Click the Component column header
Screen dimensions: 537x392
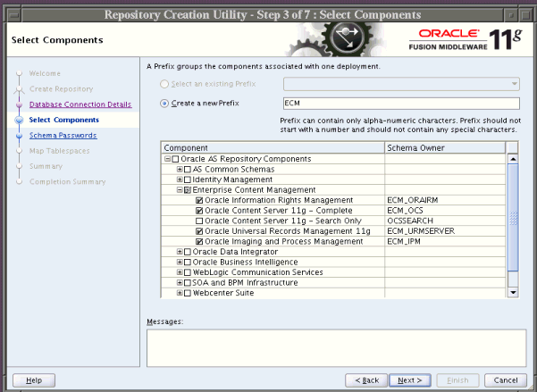coord(273,148)
